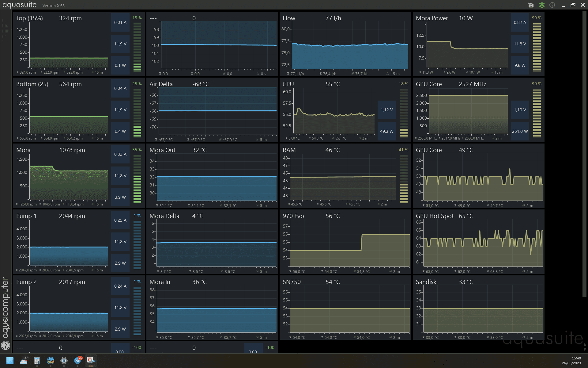Viewport: 588px width, 368px height.
Task: Open the Snipping Tool in the taskbar
Action: (x=91, y=361)
